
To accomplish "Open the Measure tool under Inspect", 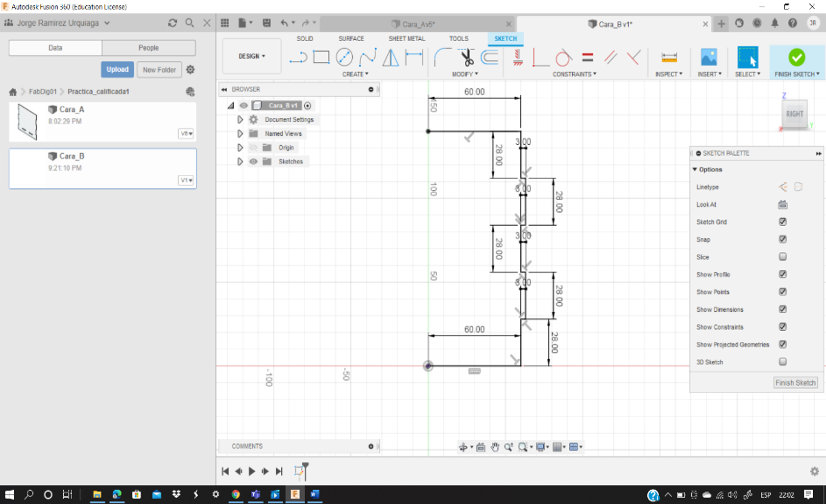I will [669, 57].
